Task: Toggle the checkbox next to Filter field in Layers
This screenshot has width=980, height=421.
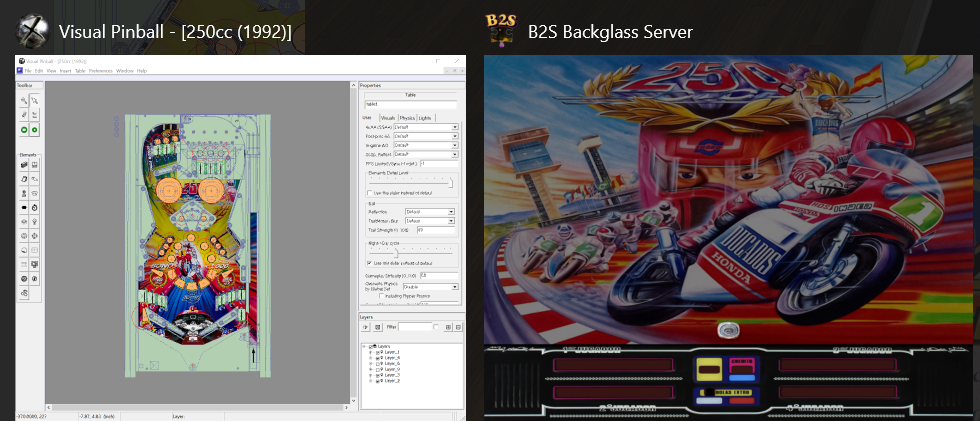Action: point(436,327)
